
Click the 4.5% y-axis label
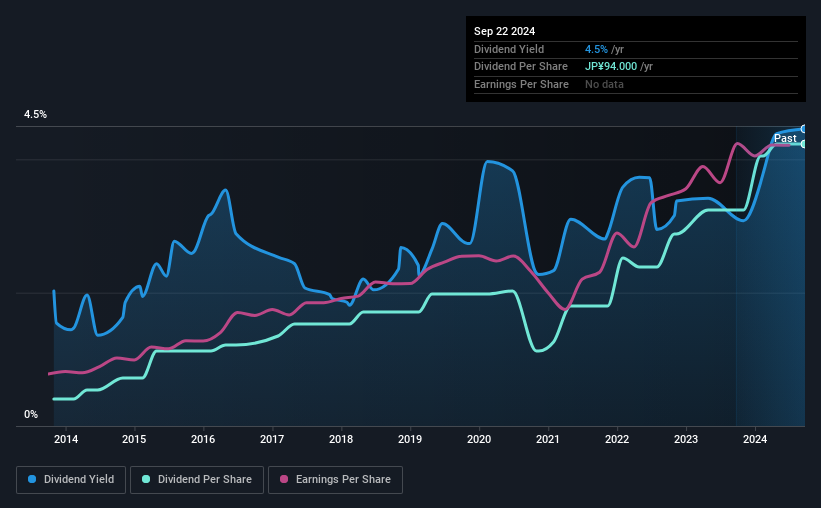[36, 114]
